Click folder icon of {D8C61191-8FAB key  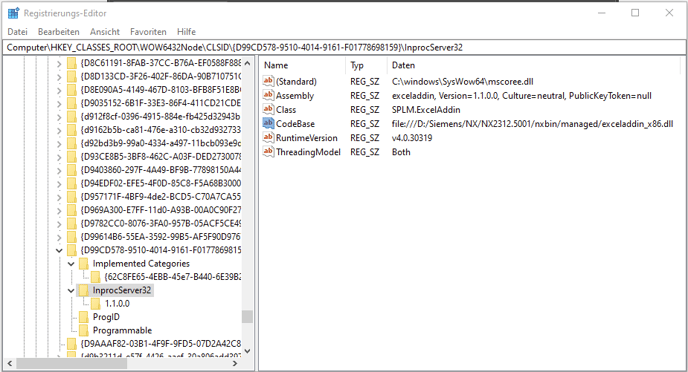[x=72, y=64]
